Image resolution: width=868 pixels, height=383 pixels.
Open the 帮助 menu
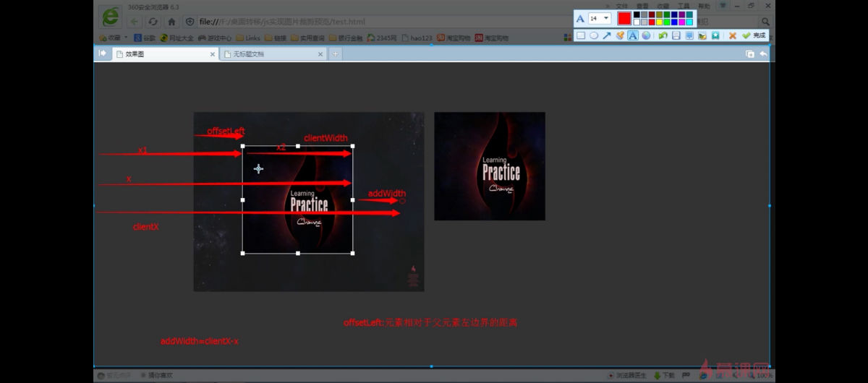pos(705,6)
